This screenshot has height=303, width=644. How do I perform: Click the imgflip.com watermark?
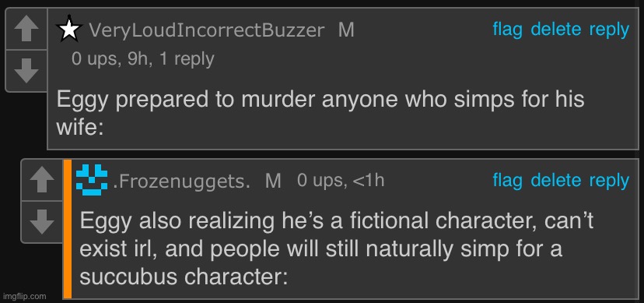pos(24,296)
